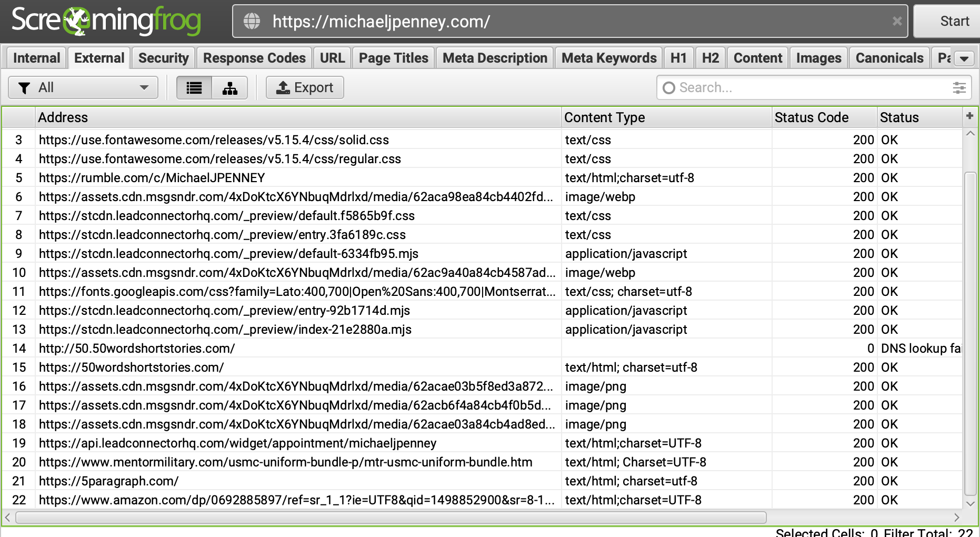
Task: Click horizontal scrollbar left arrow
Action: (x=7, y=518)
